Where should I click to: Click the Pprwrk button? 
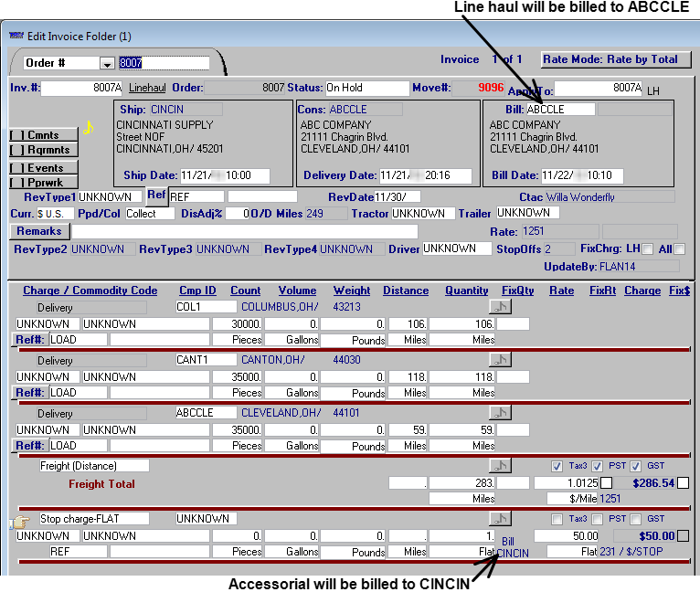tap(43, 182)
